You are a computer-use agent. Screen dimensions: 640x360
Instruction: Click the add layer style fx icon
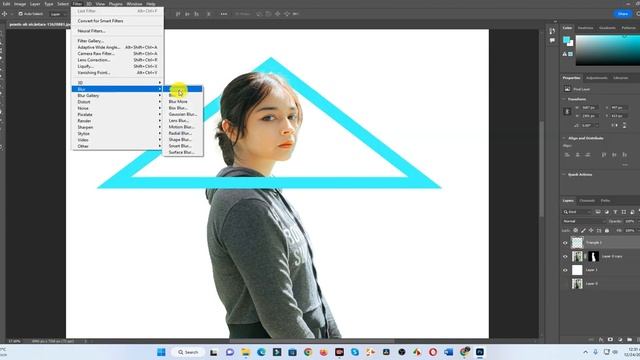pos(601,340)
